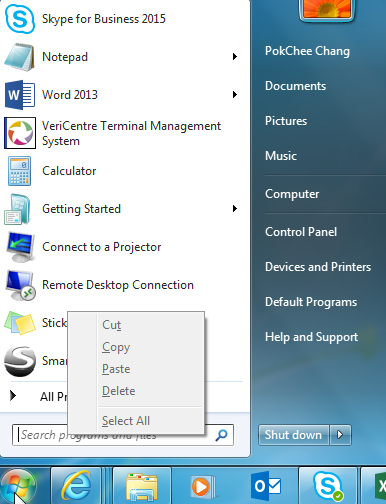386x504 pixels.
Task: Open Control Panel
Action: tap(301, 232)
